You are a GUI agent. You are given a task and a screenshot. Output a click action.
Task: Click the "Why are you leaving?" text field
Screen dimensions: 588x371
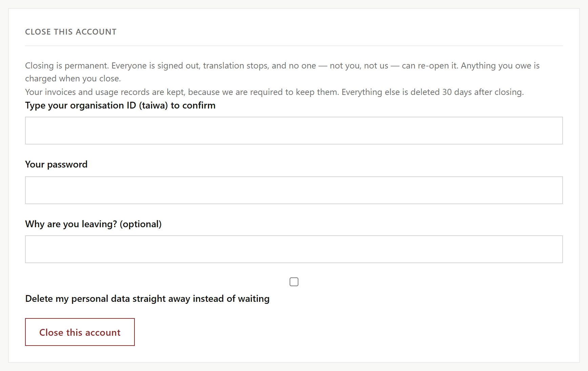pos(294,249)
